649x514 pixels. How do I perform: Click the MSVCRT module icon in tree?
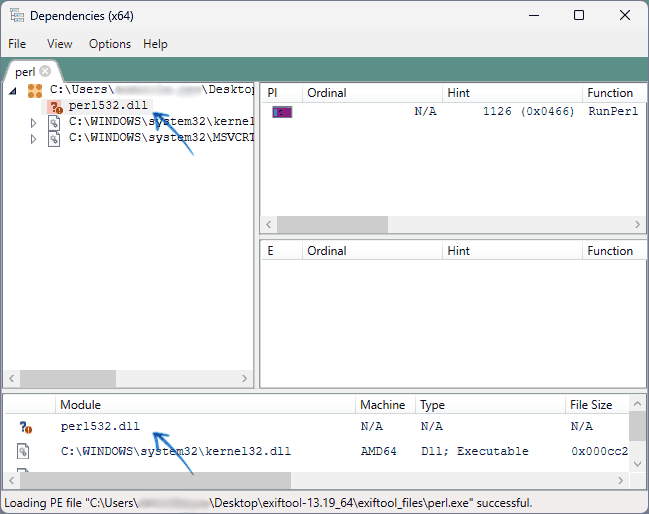tap(55, 138)
